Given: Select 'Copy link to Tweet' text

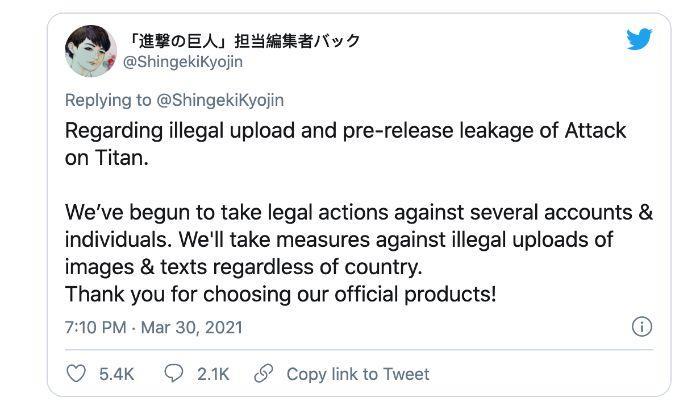Looking at the screenshot, I should coord(357,374).
